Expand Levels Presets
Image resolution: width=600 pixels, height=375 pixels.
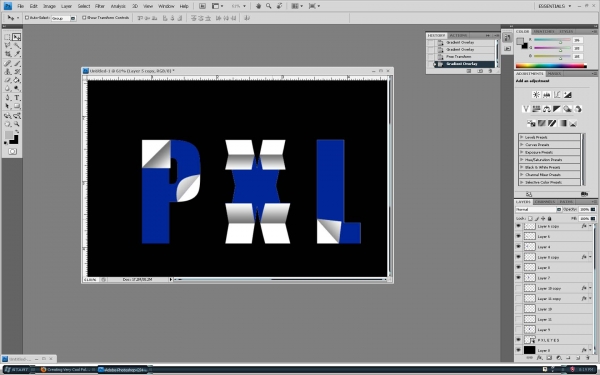pyautogui.click(x=521, y=137)
